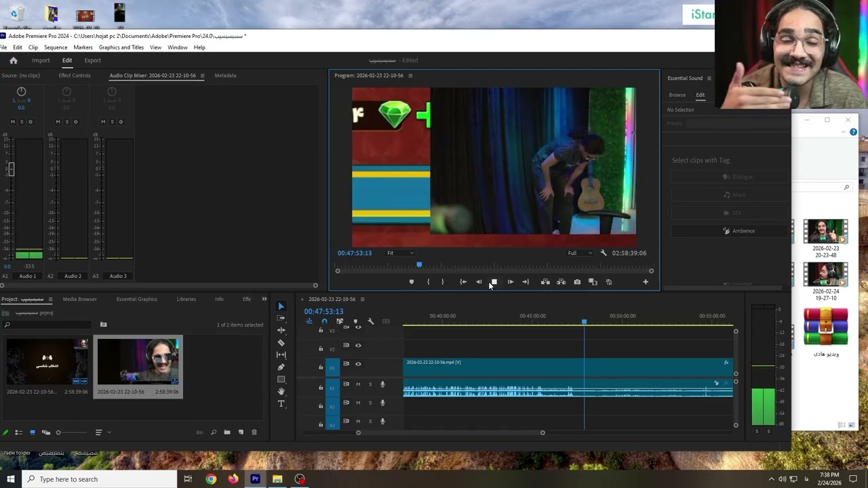
Task: Open the Program monitor Button Editor plus
Action: [x=646, y=282]
